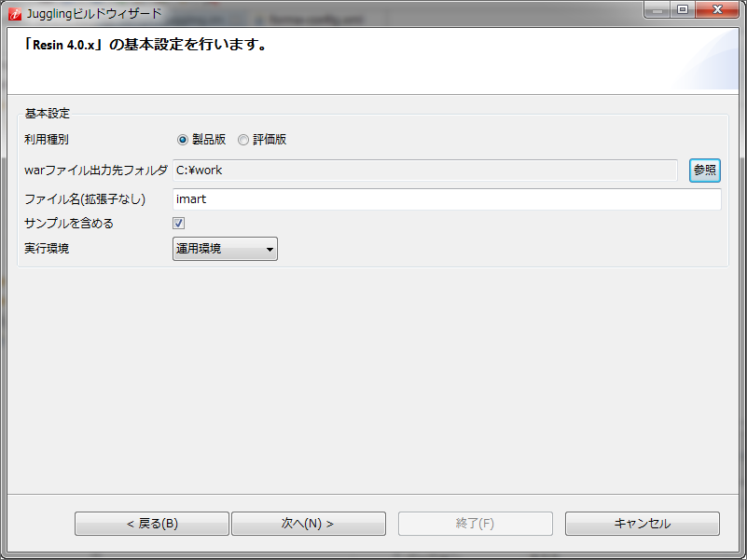747x560 pixels.
Task: Minimize the Jugglingビルドウィザード window
Action: coord(657,10)
